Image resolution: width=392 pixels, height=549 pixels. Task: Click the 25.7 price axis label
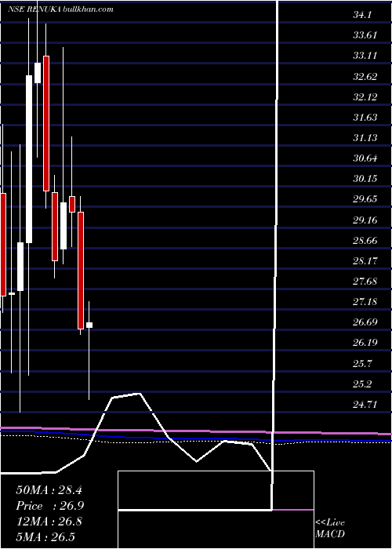(x=362, y=363)
